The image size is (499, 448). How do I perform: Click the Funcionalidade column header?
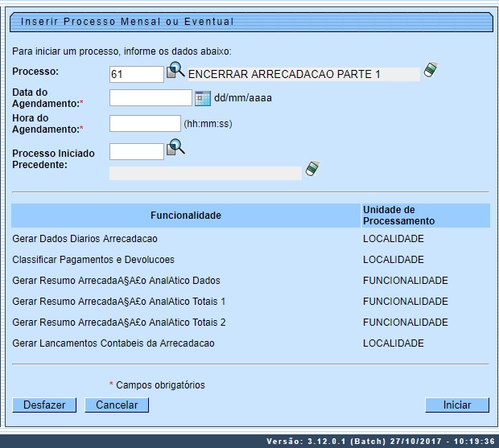coord(185,216)
